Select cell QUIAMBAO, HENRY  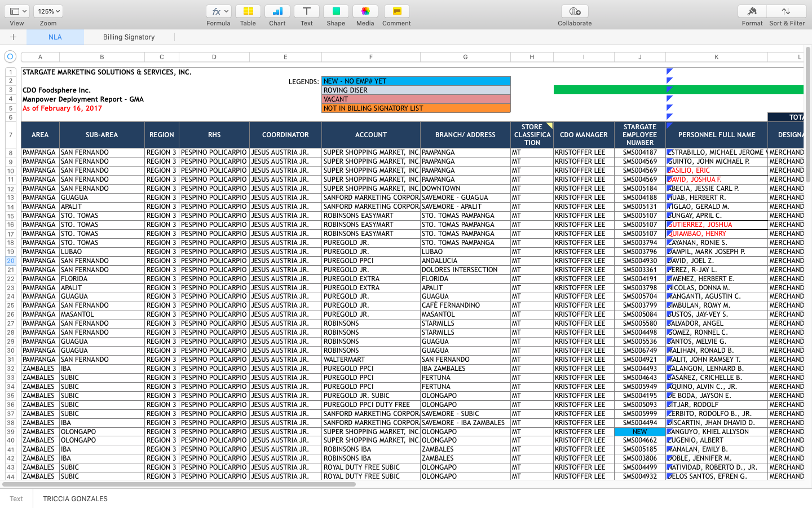717,234
